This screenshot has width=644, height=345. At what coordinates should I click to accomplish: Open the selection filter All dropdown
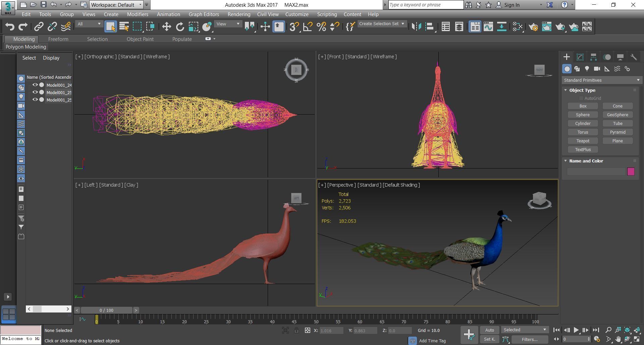coord(89,24)
